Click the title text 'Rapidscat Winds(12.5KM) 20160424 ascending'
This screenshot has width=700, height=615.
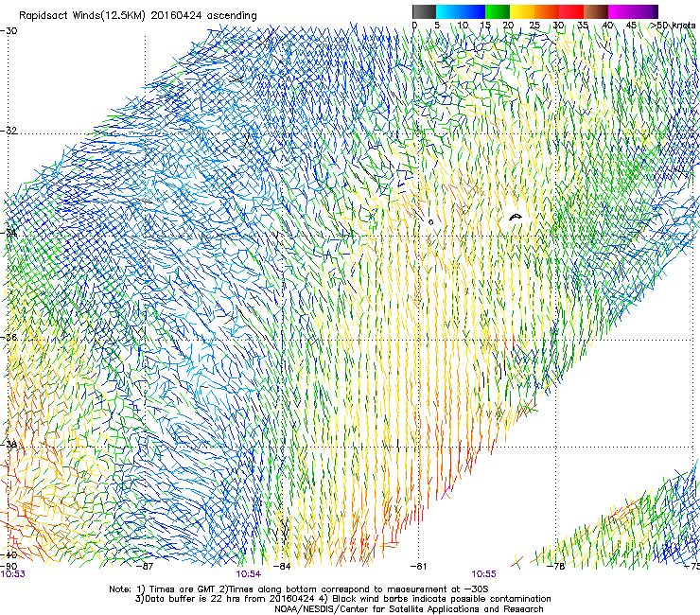coord(138,15)
